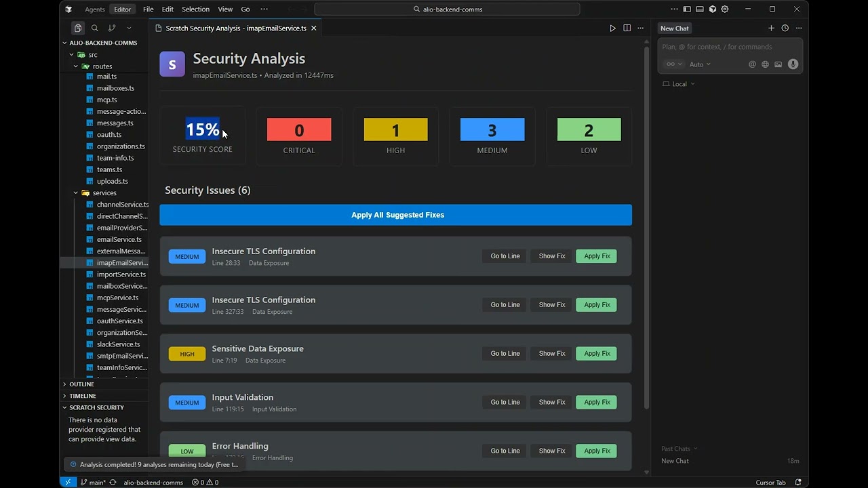Screen dimensions: 868x488
Task: Click the split editor icon
Action: (627, 28)
